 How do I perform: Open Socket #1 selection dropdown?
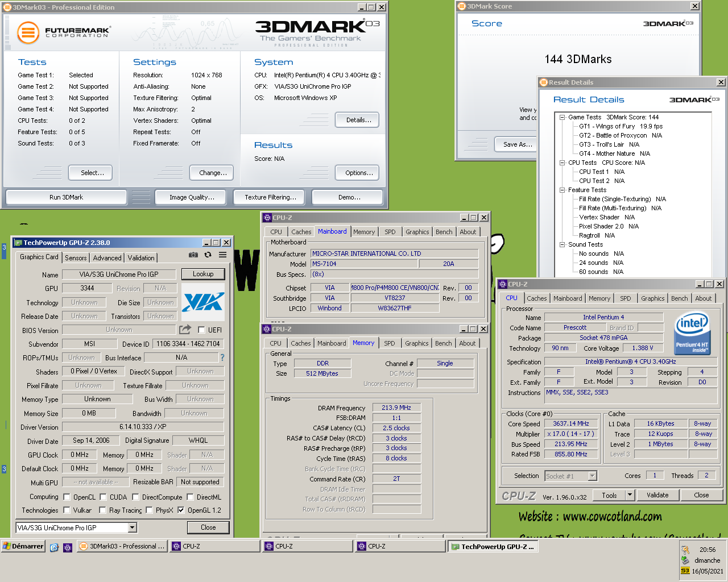click(x=592, y=476)
